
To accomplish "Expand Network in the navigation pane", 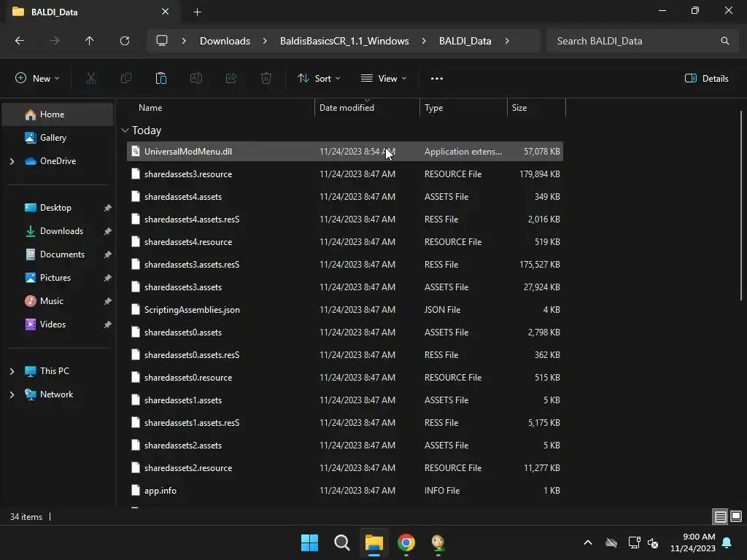I will [x=12, y=394].
